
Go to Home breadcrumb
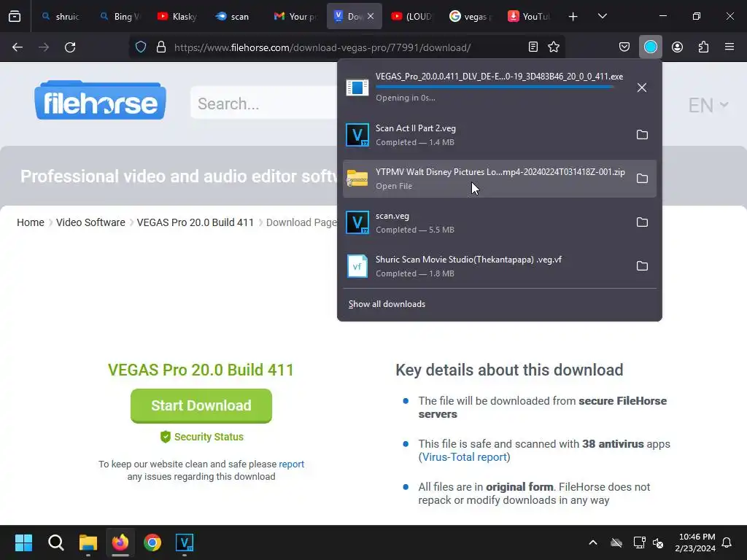(x=31, y=222)
